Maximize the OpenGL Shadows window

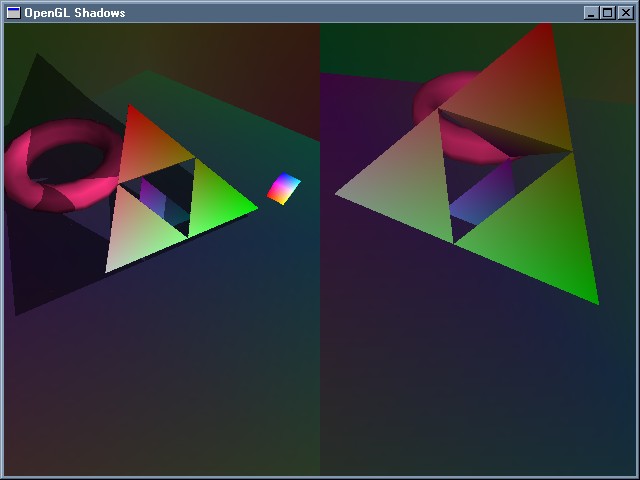[x=607, y=12]
